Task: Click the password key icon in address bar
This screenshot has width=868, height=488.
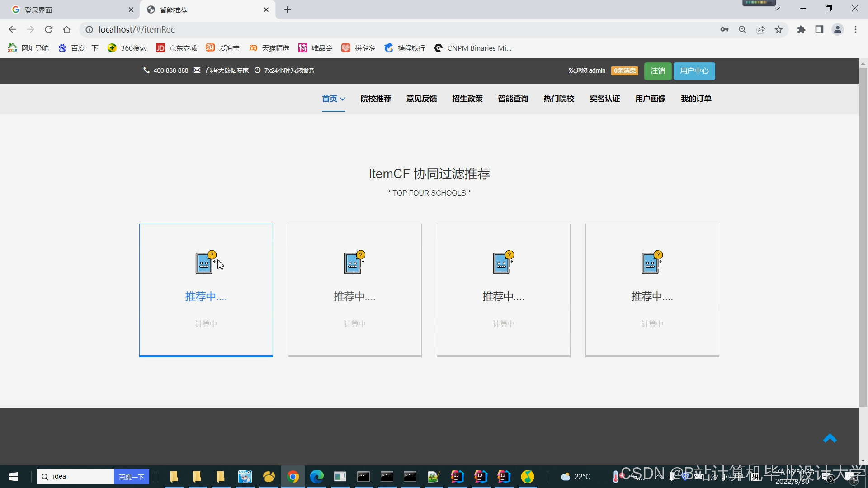Action: (724, 30)
